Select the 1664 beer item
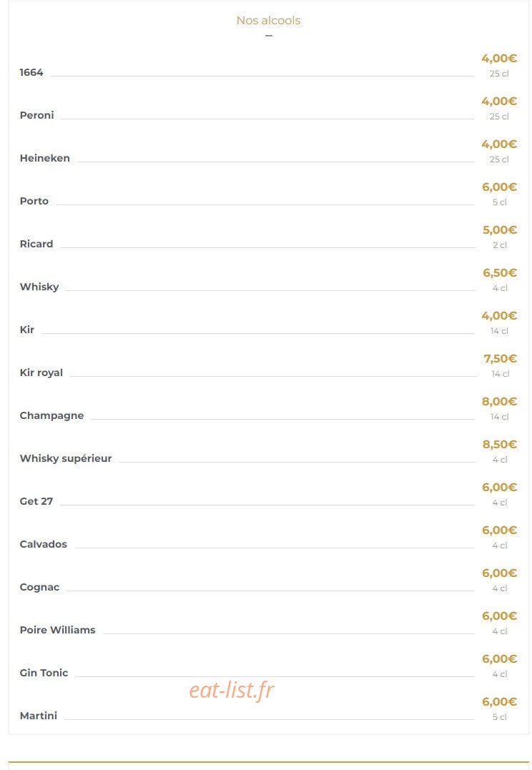Image resolution: width=532 pixels, height=770 pixels. coord(31,72)
